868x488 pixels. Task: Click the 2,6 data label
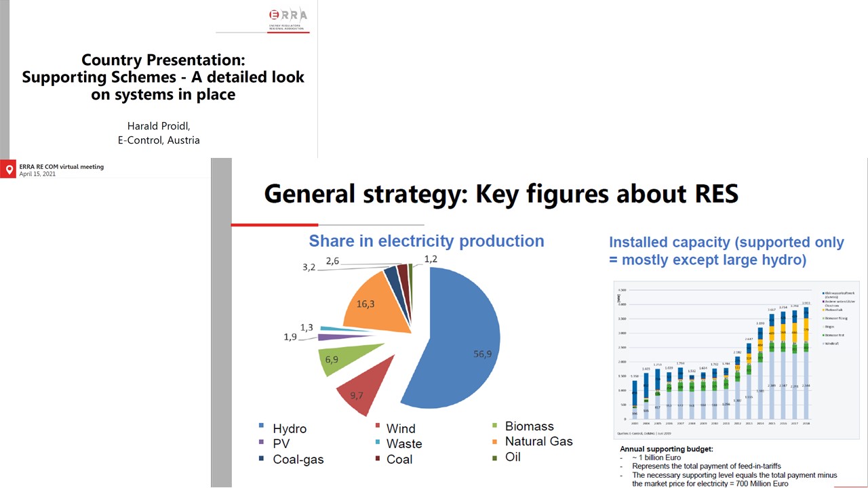pos(332,261)
